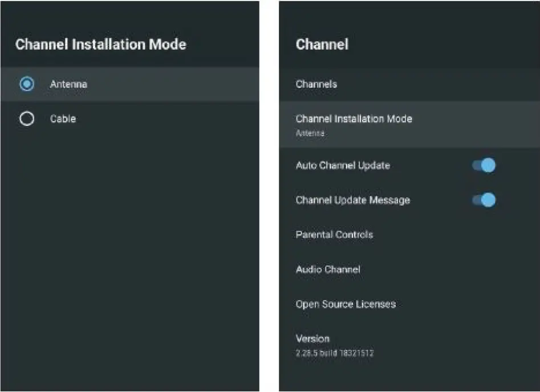Open the Channels menu entry
540x392 pixels.
[x=316, y=84]
